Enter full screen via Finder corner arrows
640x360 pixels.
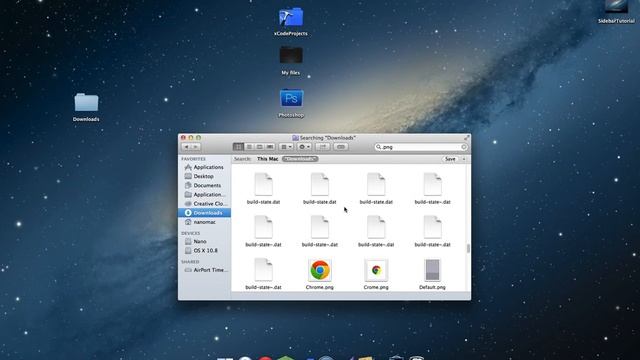(466, 138)
